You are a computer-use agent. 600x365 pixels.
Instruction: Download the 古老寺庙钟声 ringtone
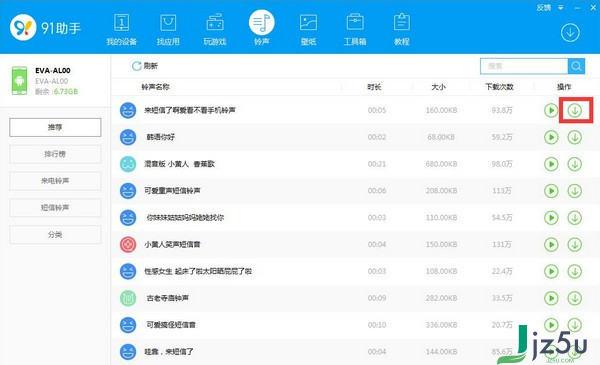(x=574, y=298)
